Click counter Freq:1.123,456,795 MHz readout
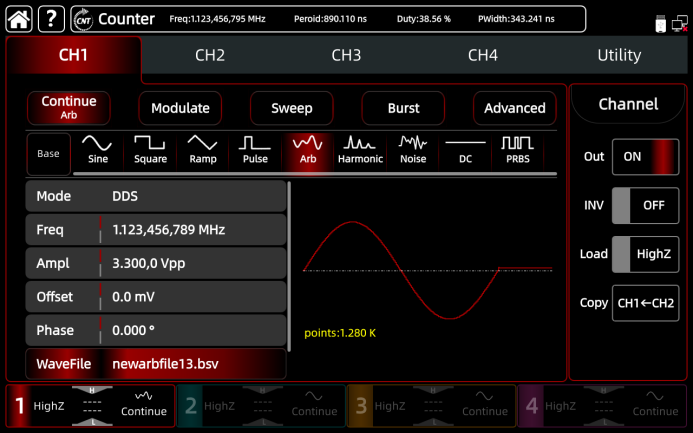 point(217,19)
